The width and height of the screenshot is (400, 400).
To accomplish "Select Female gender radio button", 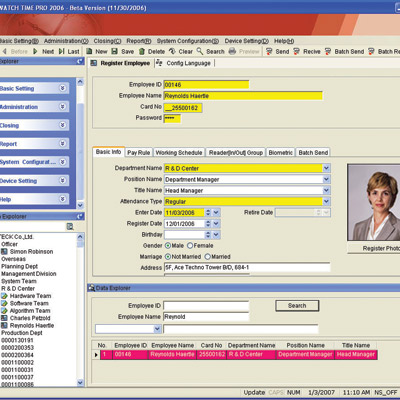I will pyautogui.click(x=190, y=246).
